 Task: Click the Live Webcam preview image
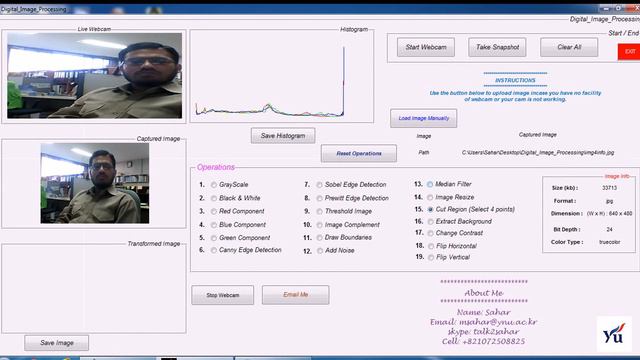(95, 76)
